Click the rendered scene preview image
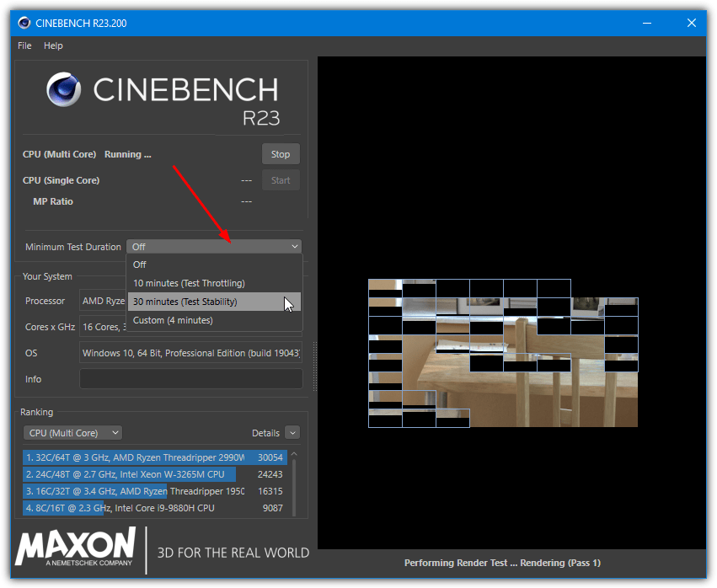Viewport: 717px width, 588px height. [x=503, y=353]
